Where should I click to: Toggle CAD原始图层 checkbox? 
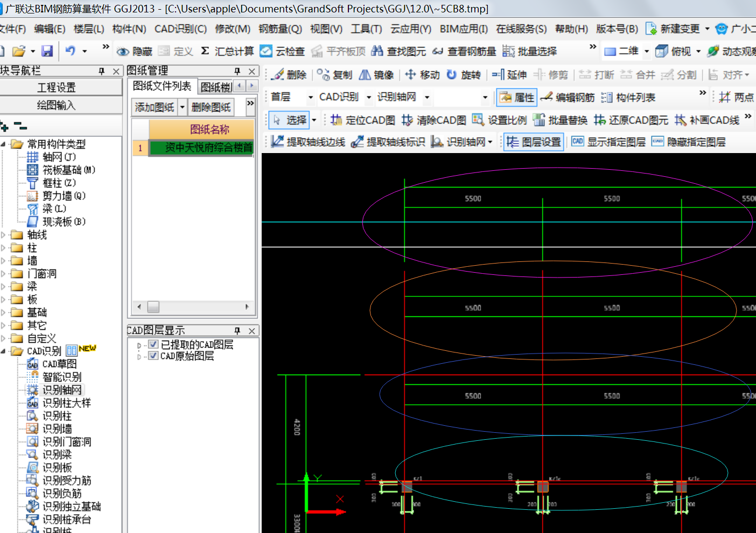[x=153, y=356]
